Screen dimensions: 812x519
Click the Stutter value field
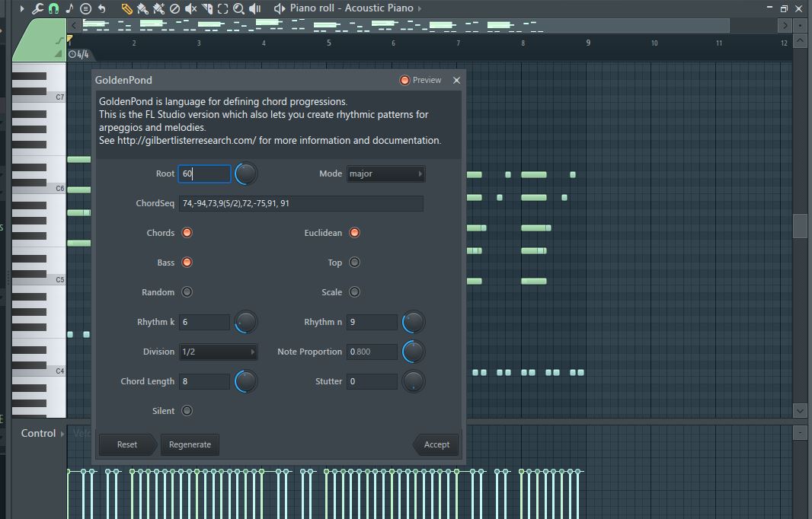(372, 381)
